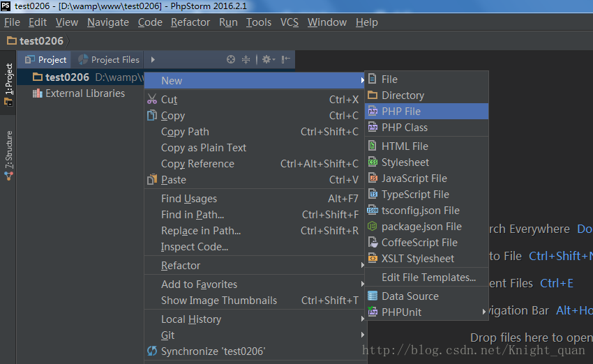This screenshot has height=364, width=593.
Task: Choose Copy as Plain Text
Action: coord(254,147)
